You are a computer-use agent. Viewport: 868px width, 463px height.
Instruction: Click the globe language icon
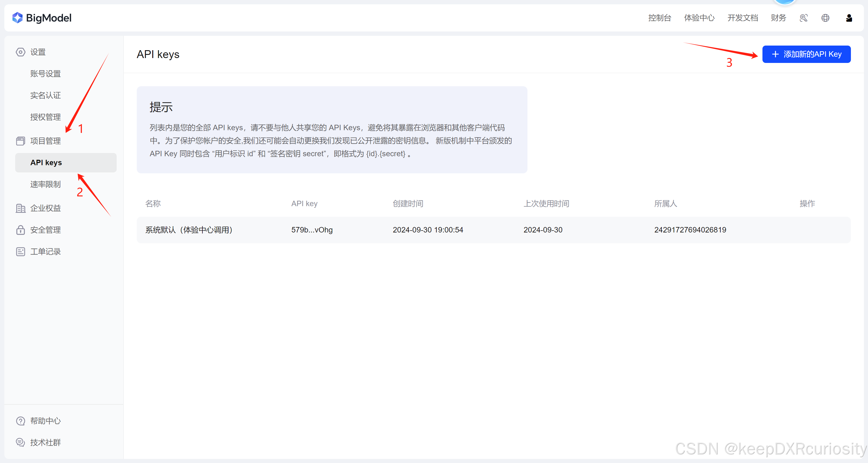825,18
